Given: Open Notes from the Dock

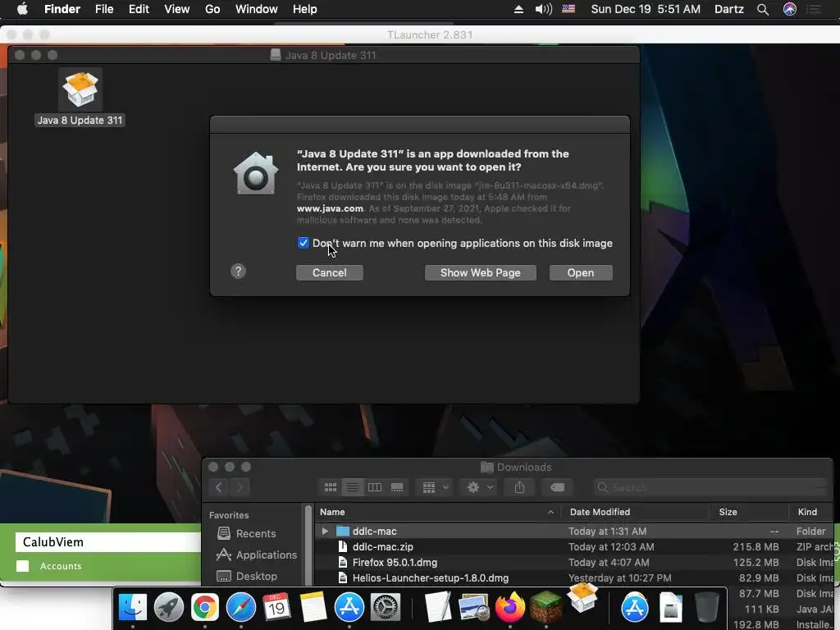Looking at the screenshot, I should (313, 607).
